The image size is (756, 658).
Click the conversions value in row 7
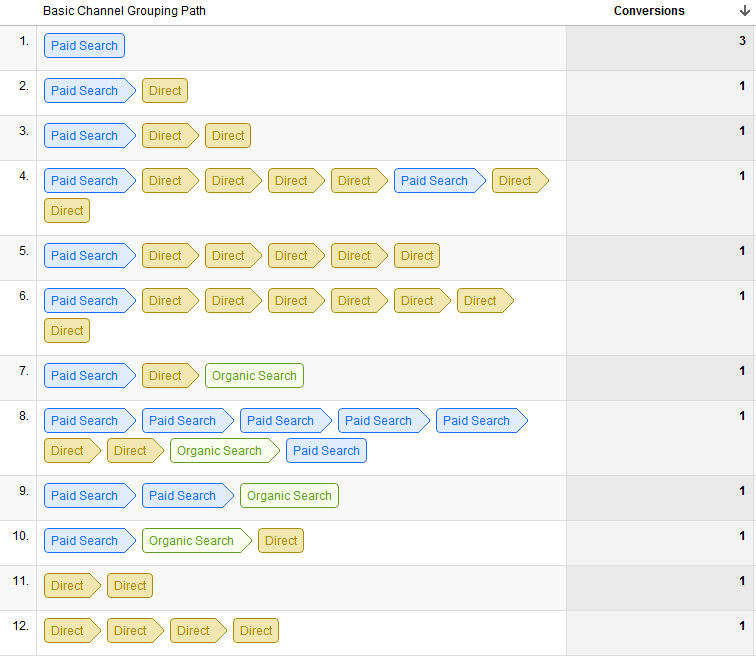coord(742,371)
